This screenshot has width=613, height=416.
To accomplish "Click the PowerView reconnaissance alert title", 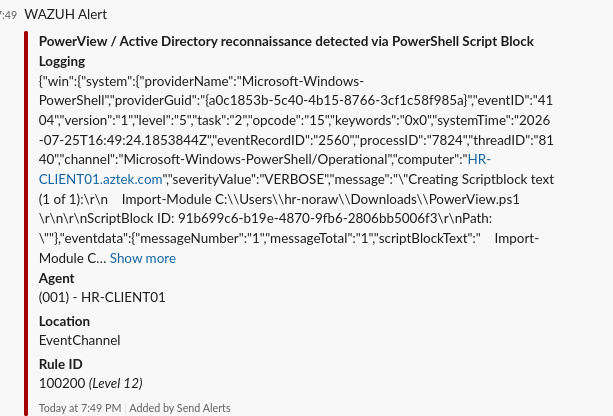I will pyautogui.click(x=286, y=51).
